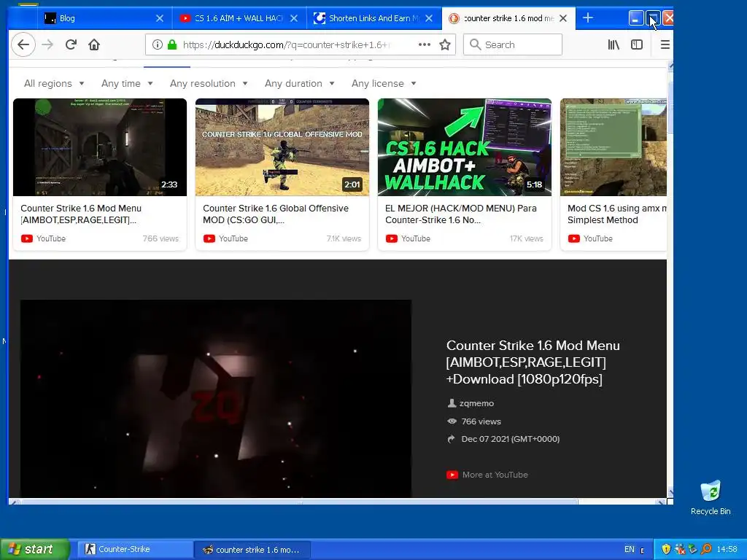The image size is (747, 560).
Task: Click YouTube icon under the 7.1K views card
Action: point(209,238)
